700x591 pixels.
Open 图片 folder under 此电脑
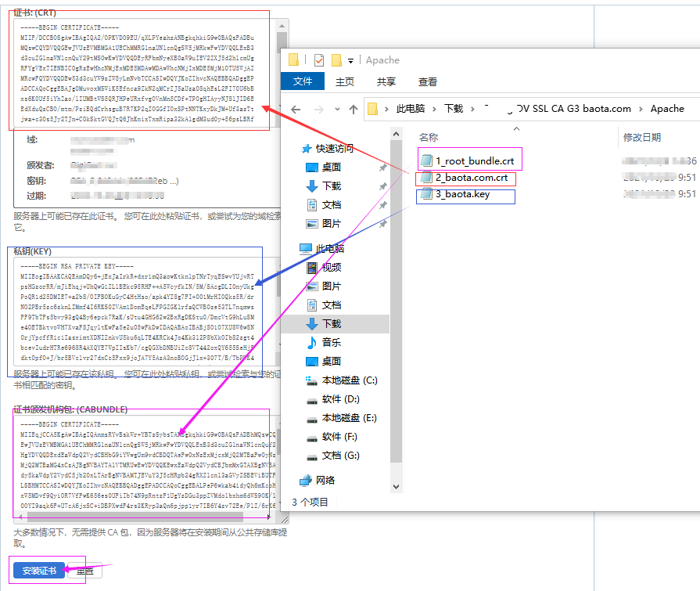(332, 286)
